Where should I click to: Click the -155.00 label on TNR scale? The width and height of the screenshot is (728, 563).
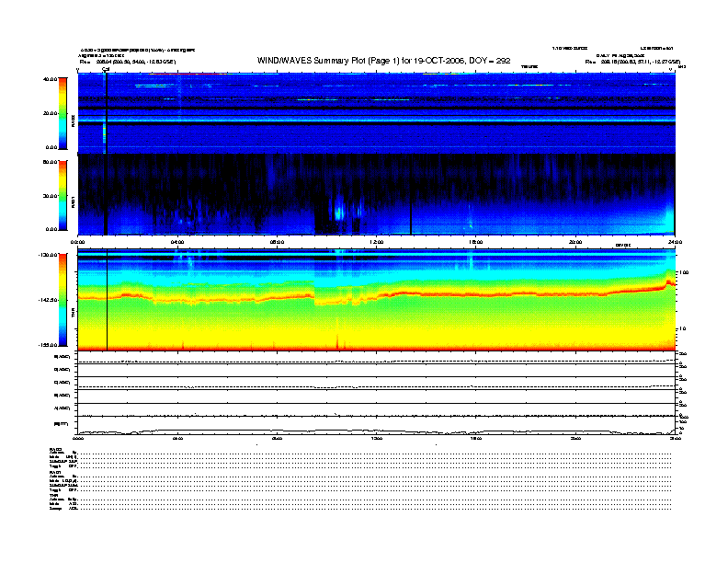pos(51,345)
